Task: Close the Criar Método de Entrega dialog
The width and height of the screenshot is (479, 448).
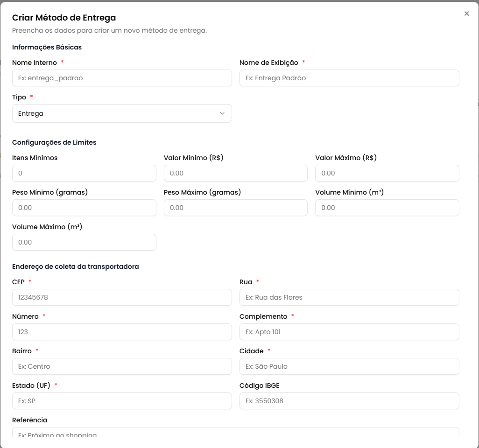Action: (466, 14)
